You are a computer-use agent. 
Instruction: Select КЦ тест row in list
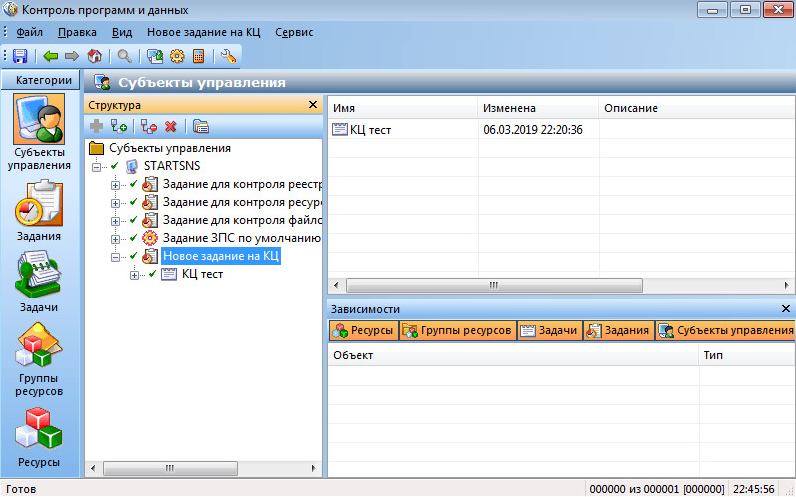[x=561, y=130]
